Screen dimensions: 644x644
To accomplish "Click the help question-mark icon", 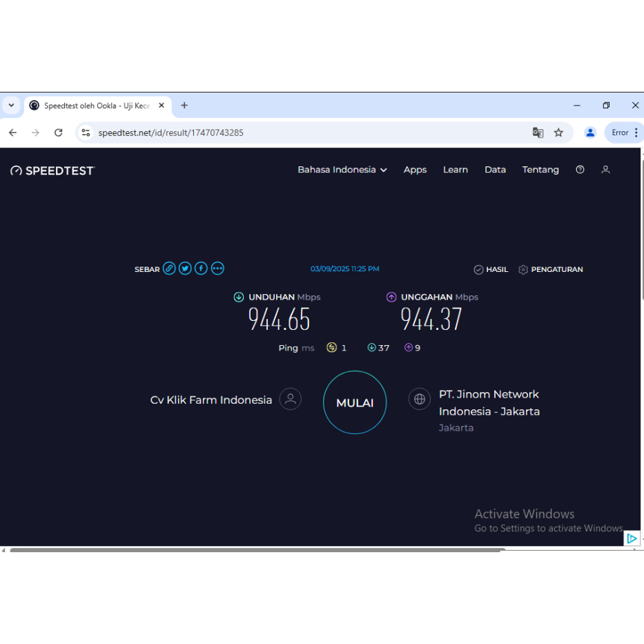I will (580, 169).
